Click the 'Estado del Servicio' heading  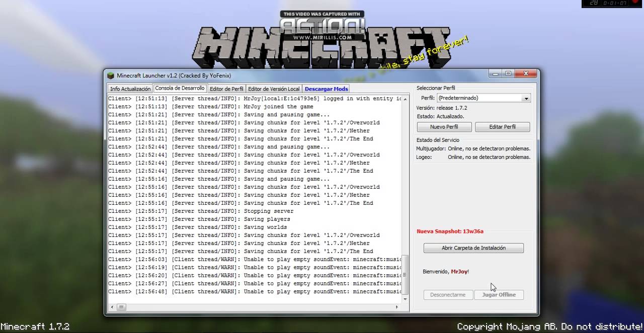[438, 140]
